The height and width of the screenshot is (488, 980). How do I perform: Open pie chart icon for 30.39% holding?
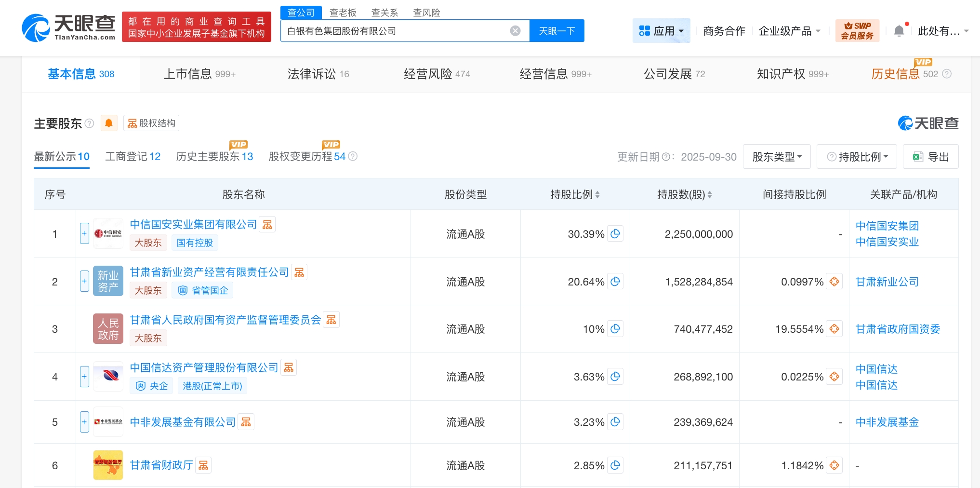(615, 234)
